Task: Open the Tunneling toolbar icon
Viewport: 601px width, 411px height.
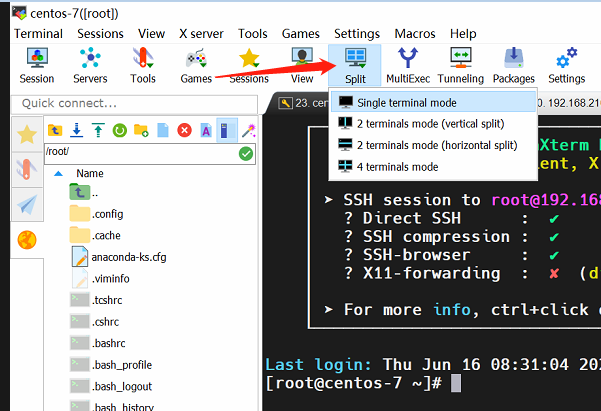Action: click(461, 65)
